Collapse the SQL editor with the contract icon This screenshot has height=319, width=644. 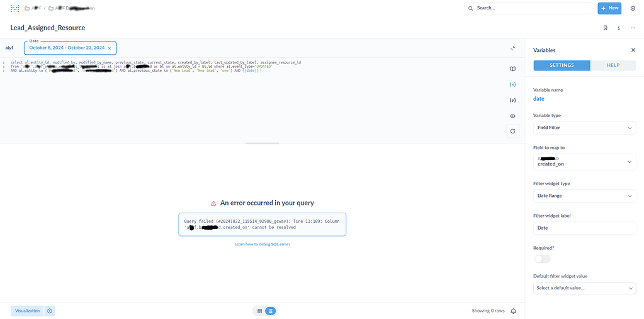[512, 48]
